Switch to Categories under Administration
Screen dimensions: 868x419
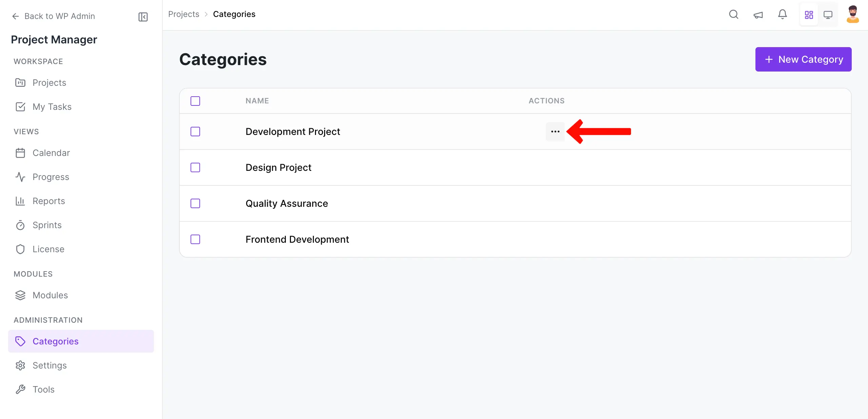pos(56,341)
